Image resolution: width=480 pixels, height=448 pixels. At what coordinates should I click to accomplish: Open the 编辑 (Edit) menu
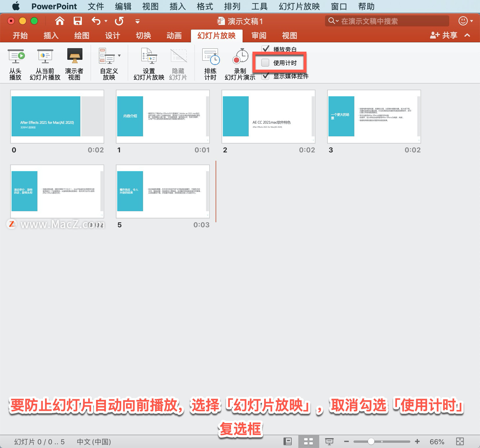pyautogui.click(x=123, y=6)
